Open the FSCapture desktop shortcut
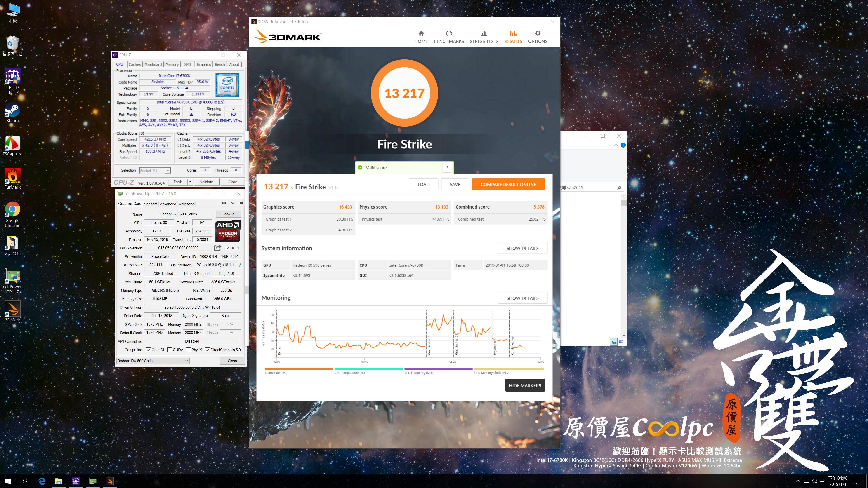Screen dimensions: 868x488 tap(12, 146)
